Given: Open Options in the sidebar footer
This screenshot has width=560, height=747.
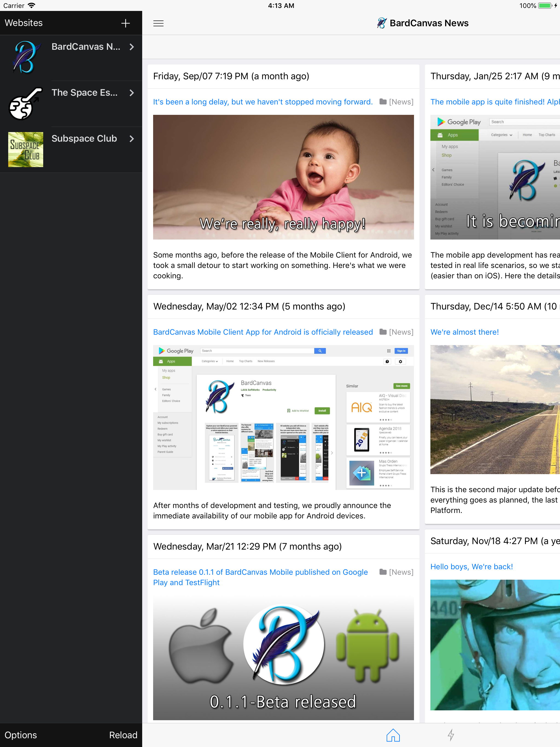Looking at the screenshot, I should (21, 735).
